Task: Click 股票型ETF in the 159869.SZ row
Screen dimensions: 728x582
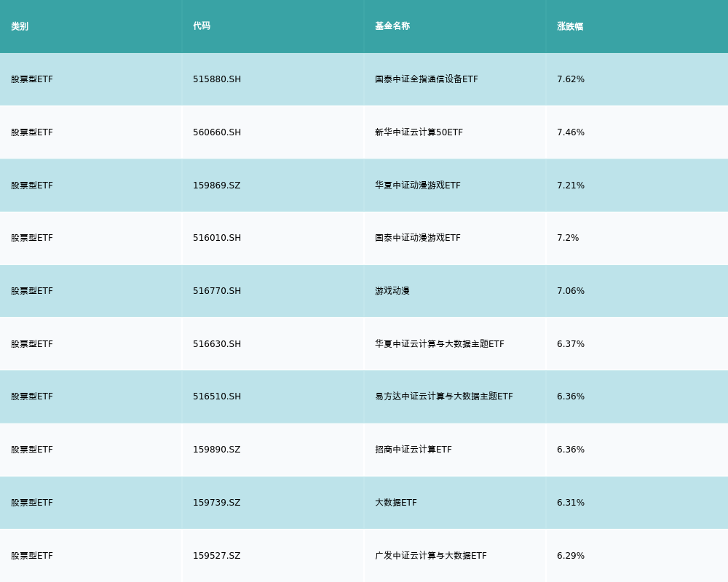Action: click(x=32, y=186)
